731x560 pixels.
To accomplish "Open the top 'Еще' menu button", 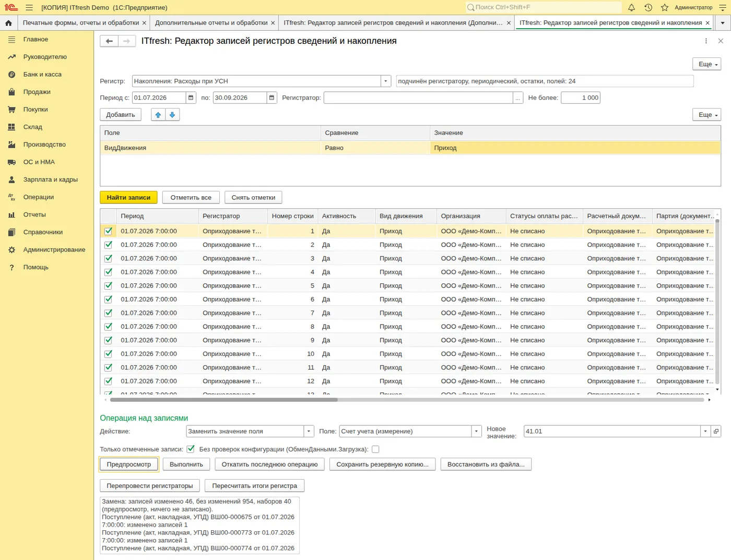I will pos(707,64).
